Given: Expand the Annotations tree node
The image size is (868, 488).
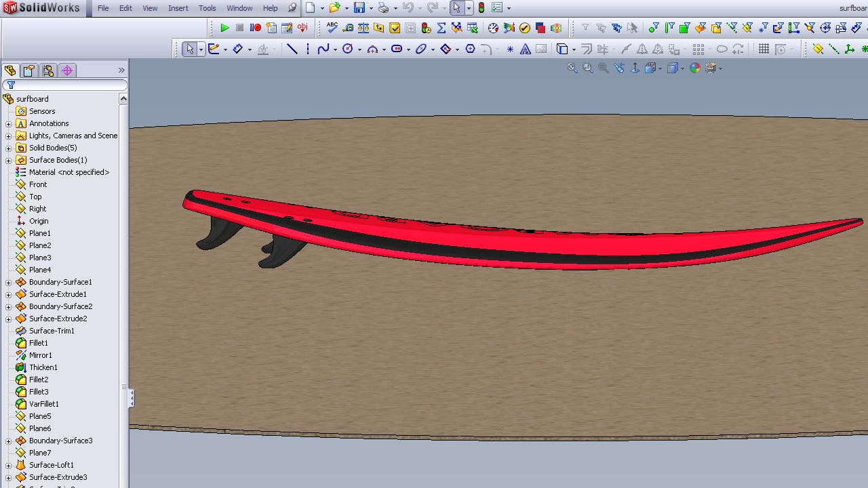Looking at the screenshot, I should pyautogui.click(x=8, y=123).
